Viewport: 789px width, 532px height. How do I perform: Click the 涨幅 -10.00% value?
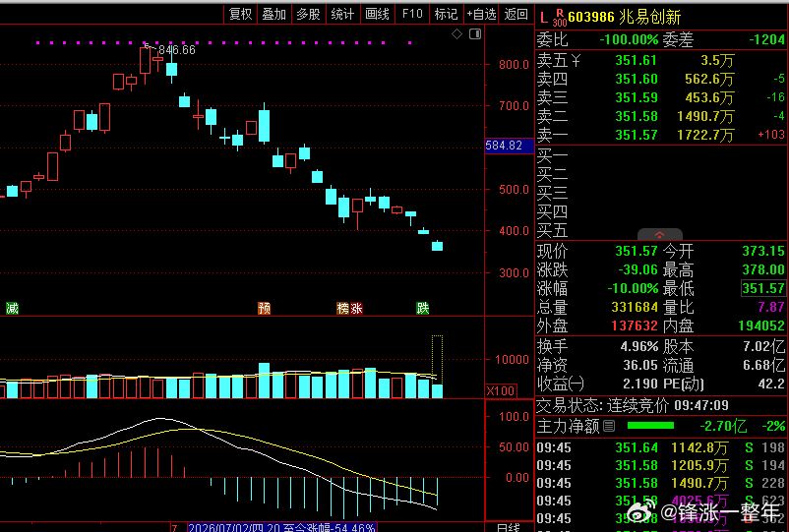[633, 288]
